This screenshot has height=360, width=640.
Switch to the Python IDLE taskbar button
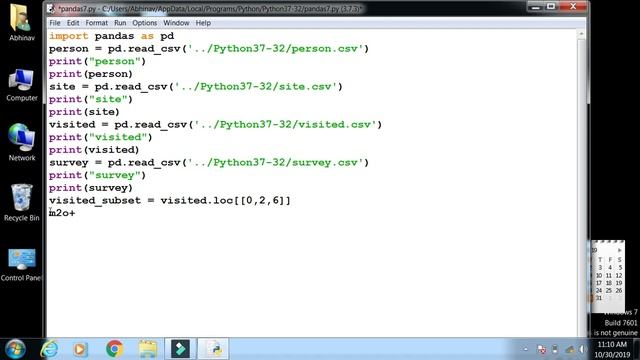[x=213, y=349]
